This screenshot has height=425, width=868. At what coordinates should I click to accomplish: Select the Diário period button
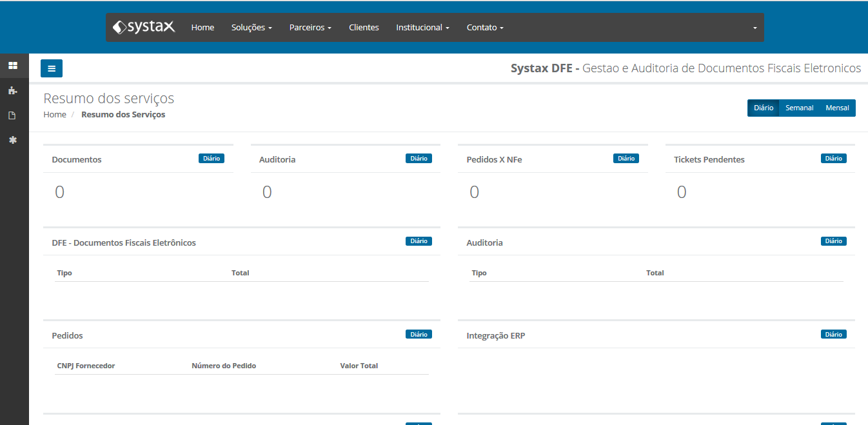click(764, 108)
